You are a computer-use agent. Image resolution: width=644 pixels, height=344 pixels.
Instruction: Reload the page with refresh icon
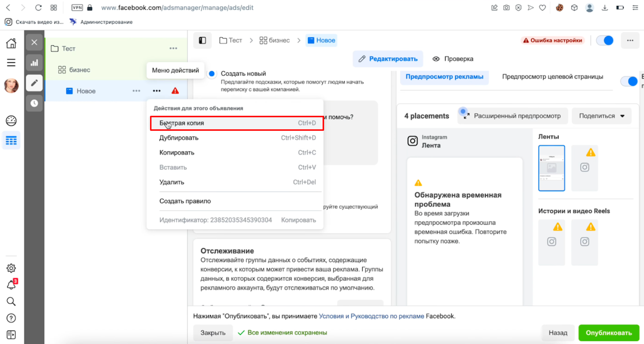pos(38,8)
